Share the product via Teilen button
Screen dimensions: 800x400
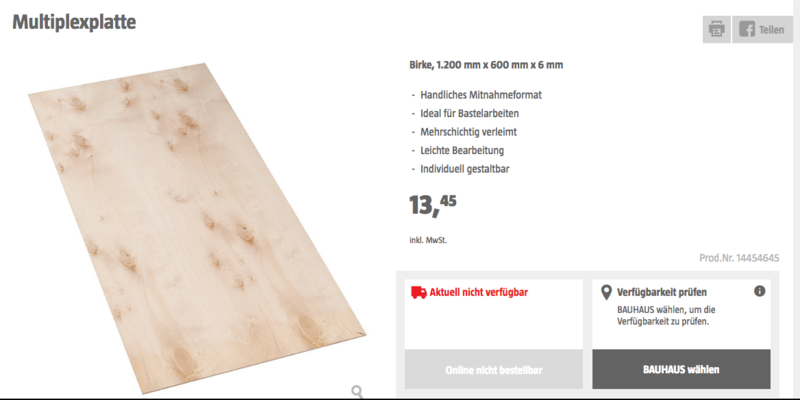click(x=762, y=30)
